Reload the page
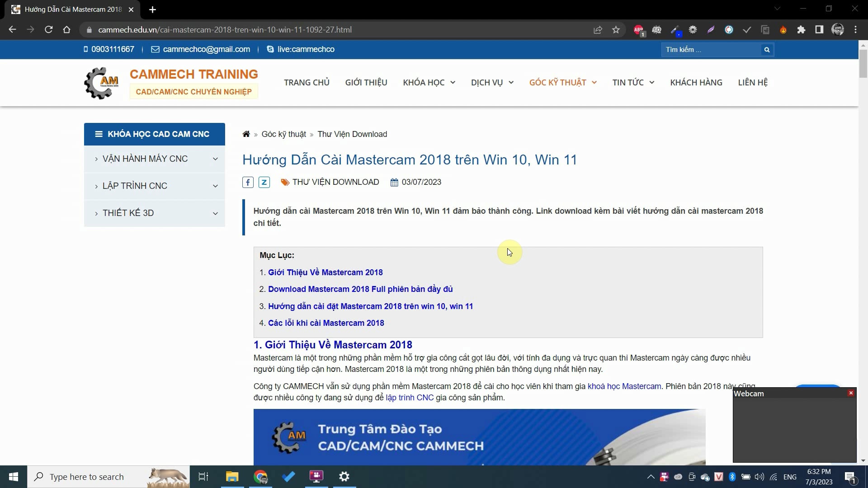This screenshot has height=488, width=868. pos(48,30)
